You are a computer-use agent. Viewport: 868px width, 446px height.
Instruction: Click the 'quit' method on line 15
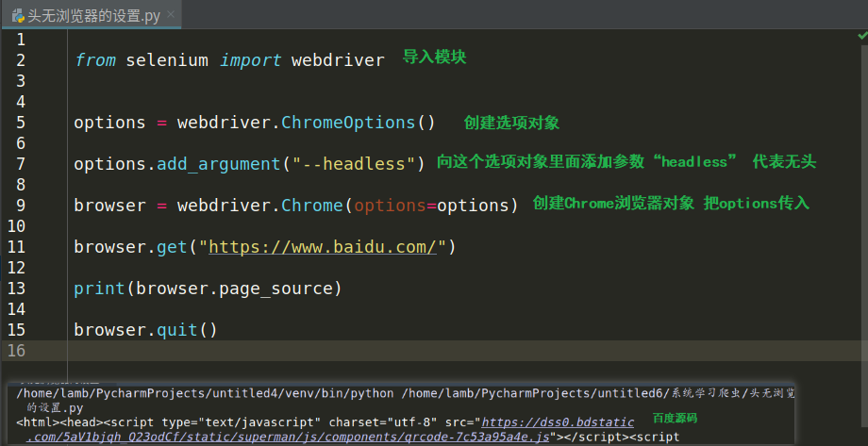coord(177,330)
